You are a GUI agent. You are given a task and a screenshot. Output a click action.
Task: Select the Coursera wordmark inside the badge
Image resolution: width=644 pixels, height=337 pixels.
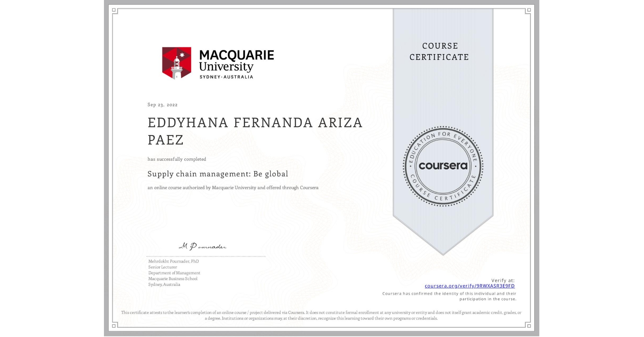click(x=443, y=166)
